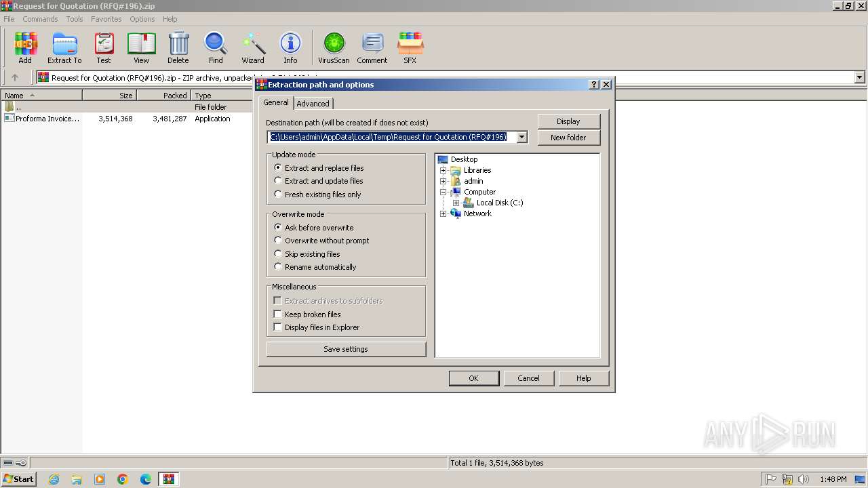
Task: Select Fresh existing files only option
Action: (x=317, y=195)
